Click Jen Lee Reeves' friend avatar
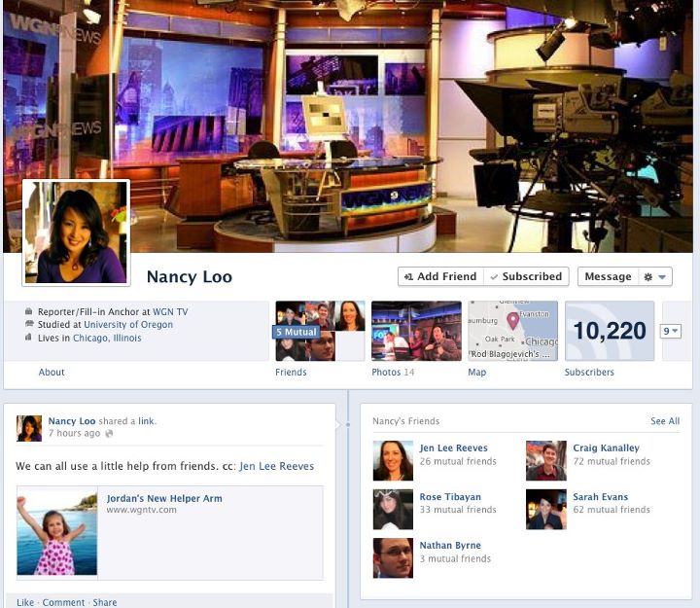 tap(393, 460)
